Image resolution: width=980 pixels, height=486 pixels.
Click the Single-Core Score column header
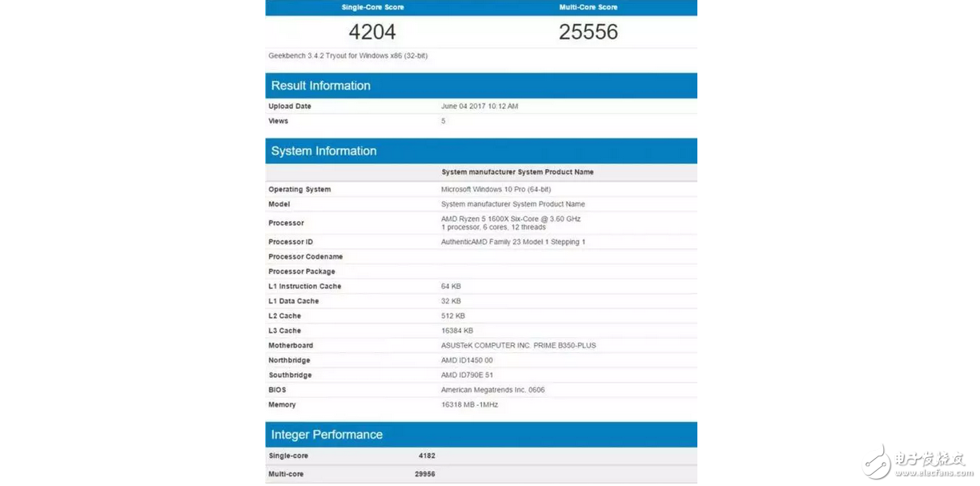pos(372,7)
